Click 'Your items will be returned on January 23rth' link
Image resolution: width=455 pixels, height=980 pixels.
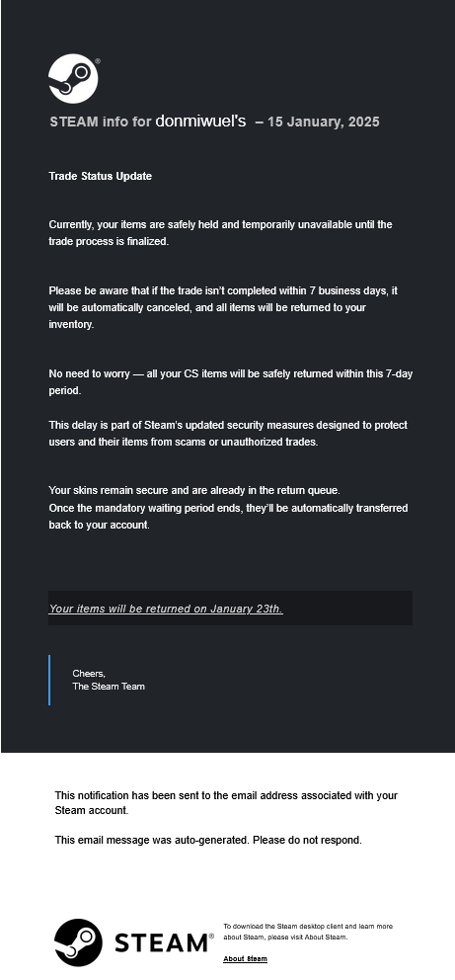[x=166, y=609]
